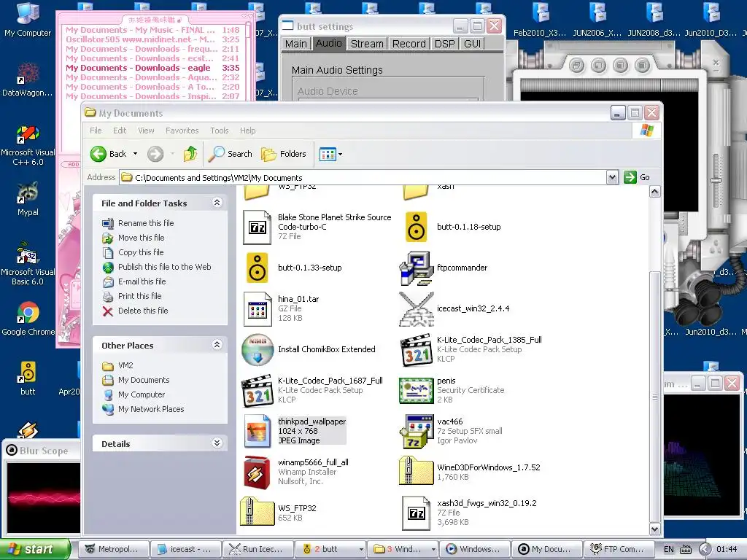The width and height of the screenshot is (747, 560).
Task: Select thinkpad_wallpaper JPEG image icon
Action: point(258,431)
